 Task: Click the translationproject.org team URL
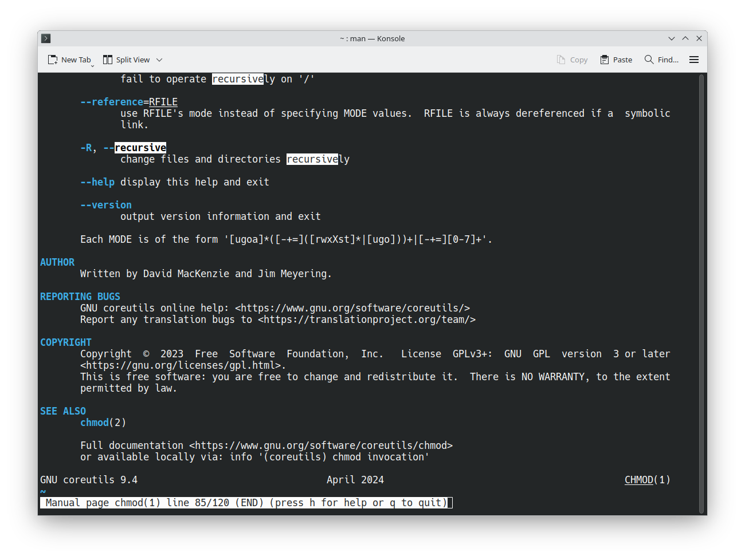tap(367, 320)
